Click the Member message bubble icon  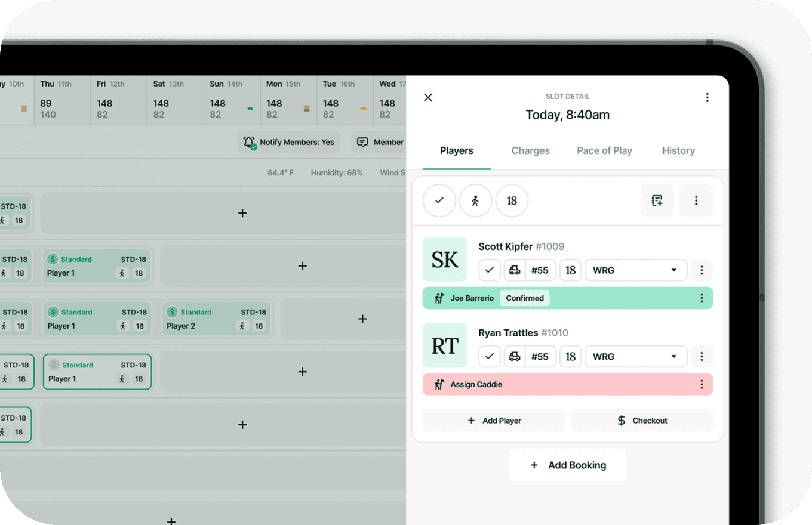point(362,142)
